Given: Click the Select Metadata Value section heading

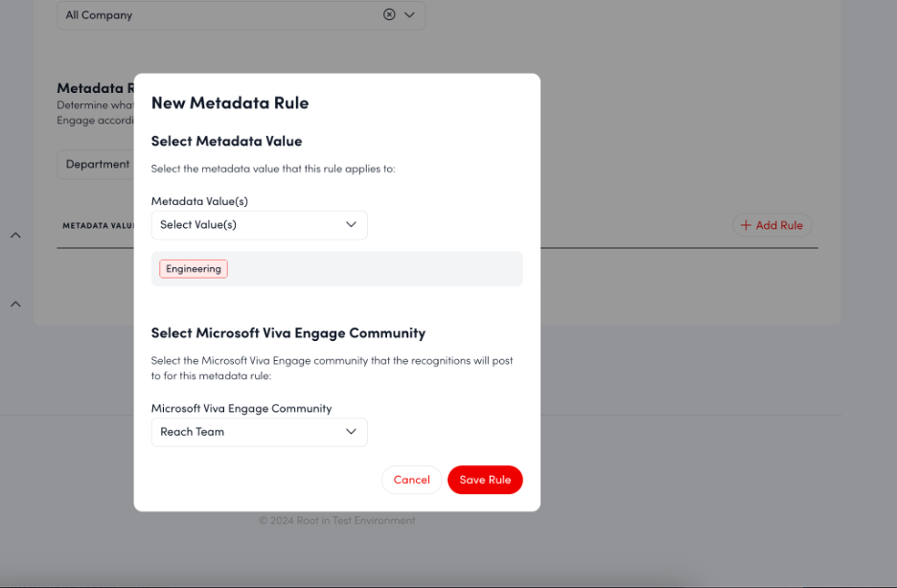Looking at the screenshot, I should 225,141.
